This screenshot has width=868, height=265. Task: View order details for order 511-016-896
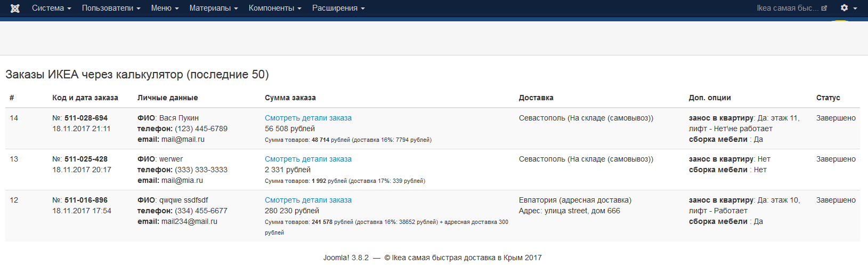click(308, 200)
